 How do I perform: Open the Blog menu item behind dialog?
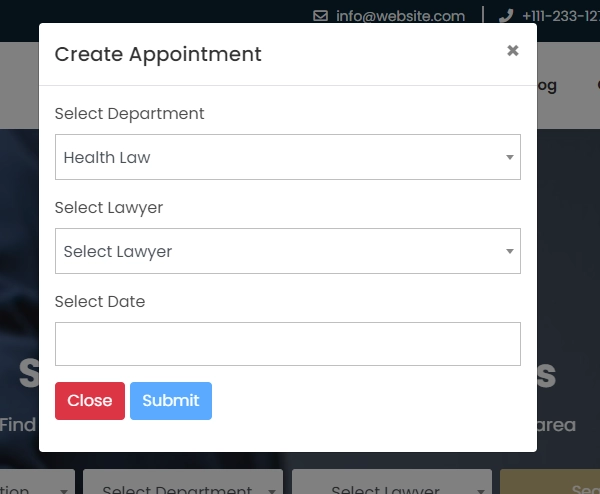click(x=547, y=85)
